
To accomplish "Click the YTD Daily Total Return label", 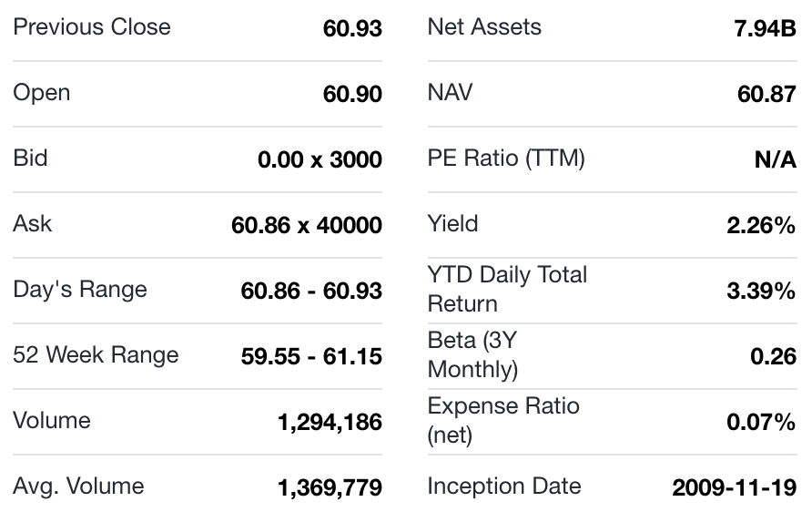I will [x=507, y=289].
